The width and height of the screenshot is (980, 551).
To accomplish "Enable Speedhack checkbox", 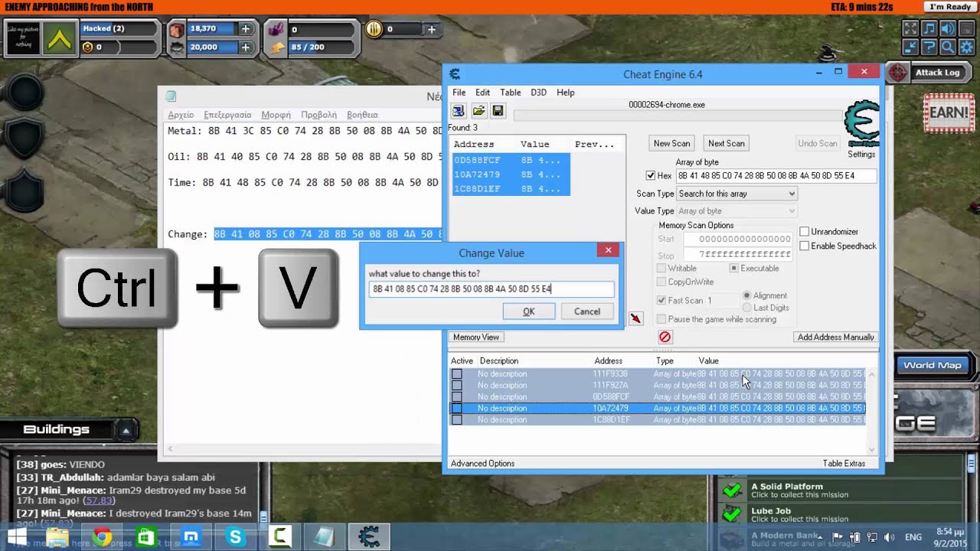I will click(x=804, y=246).
